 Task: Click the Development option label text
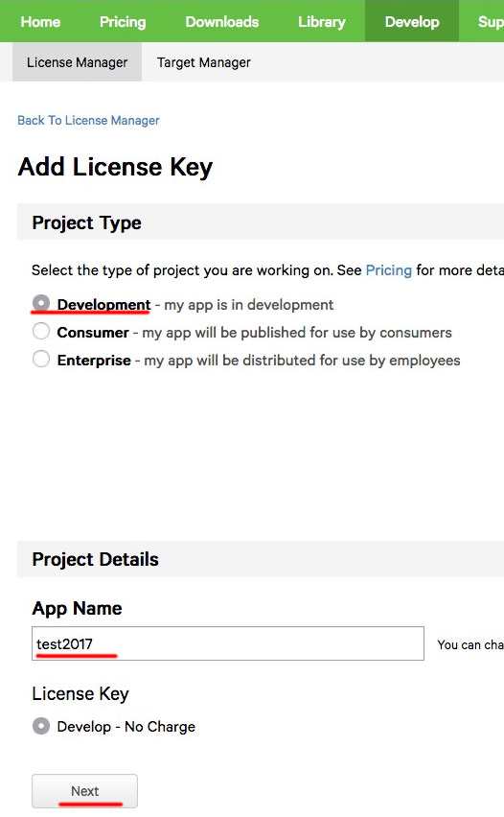click(103, 304)
